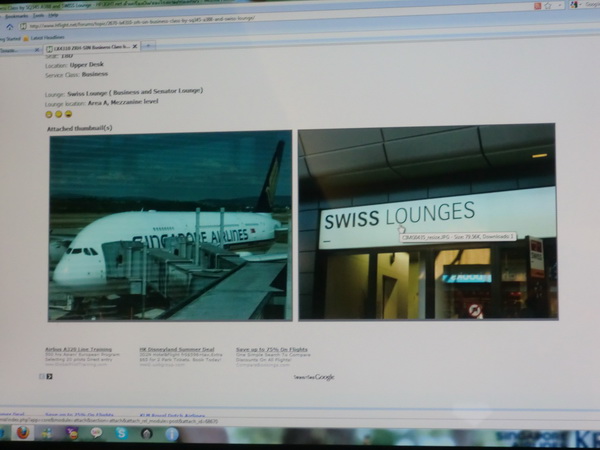600x450 pixels.
Task: Open the Help menu
Action: click(x=53, y=15)
